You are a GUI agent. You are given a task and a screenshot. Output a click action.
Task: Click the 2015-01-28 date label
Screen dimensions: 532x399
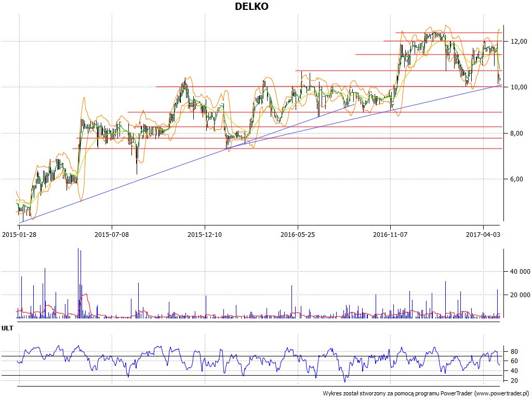19,234
